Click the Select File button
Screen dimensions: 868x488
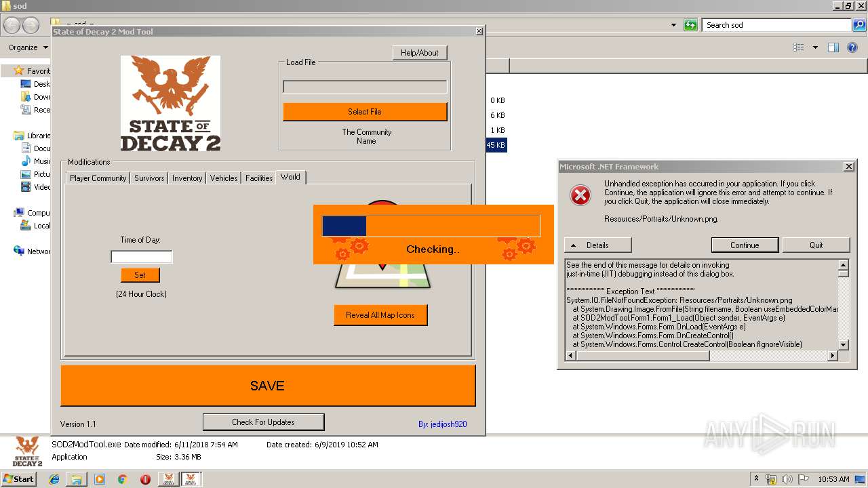[x=365, y=112]
